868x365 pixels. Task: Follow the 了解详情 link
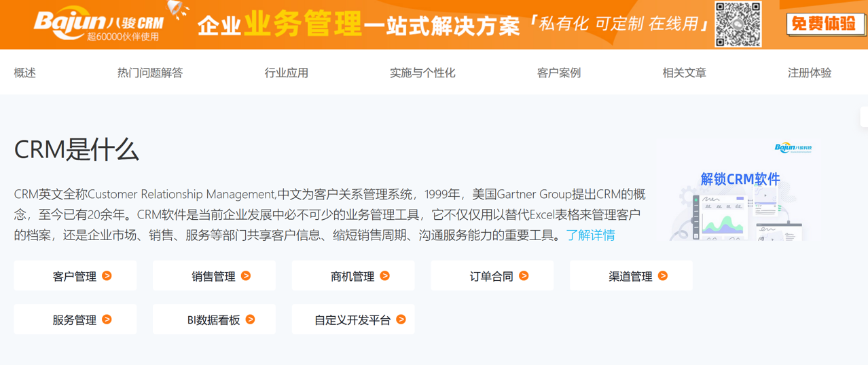591,235
